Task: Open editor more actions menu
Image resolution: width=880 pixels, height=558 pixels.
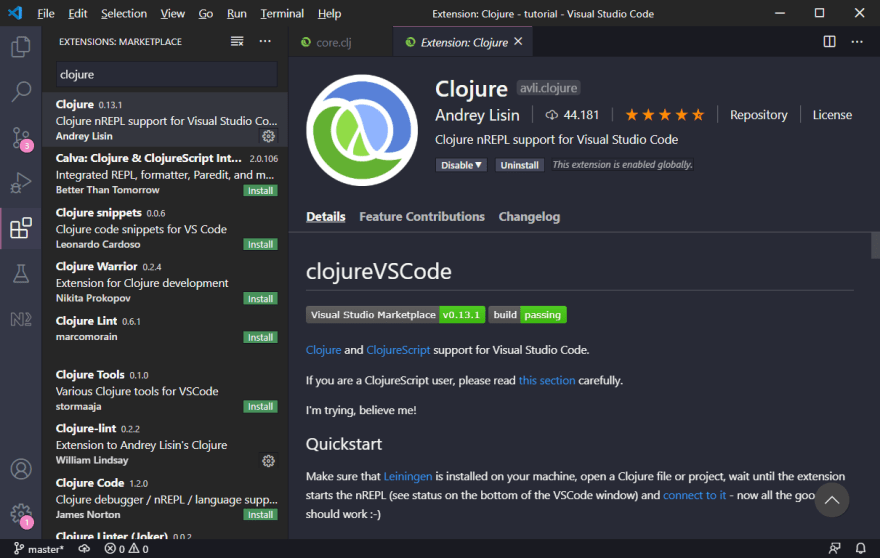Action: [857, 42]
